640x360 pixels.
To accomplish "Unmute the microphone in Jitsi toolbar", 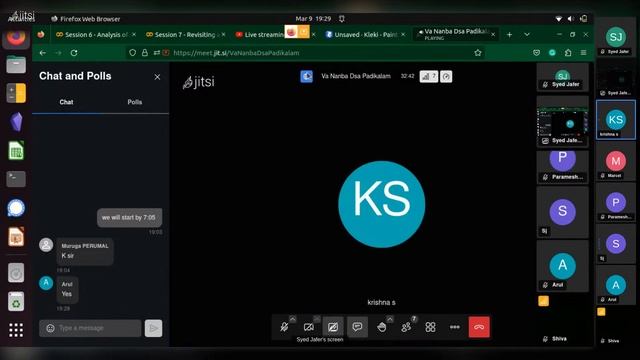I will click(x=284, y=327).
